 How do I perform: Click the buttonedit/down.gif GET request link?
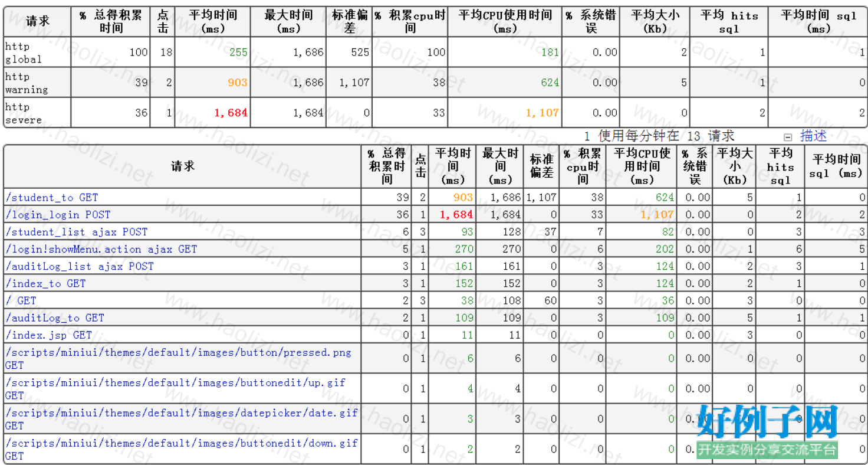point(181,443)
